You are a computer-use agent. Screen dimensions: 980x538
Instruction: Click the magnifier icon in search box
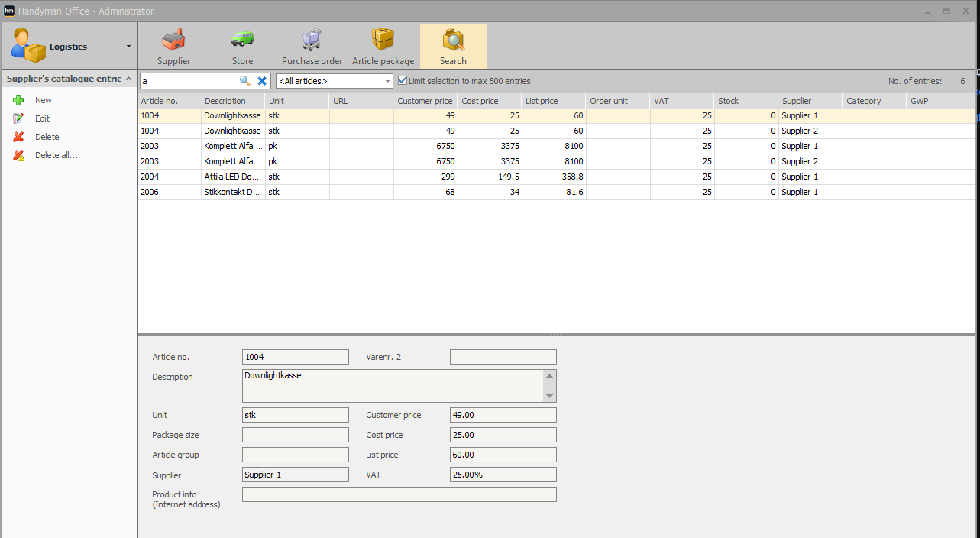tap(245, 80)
